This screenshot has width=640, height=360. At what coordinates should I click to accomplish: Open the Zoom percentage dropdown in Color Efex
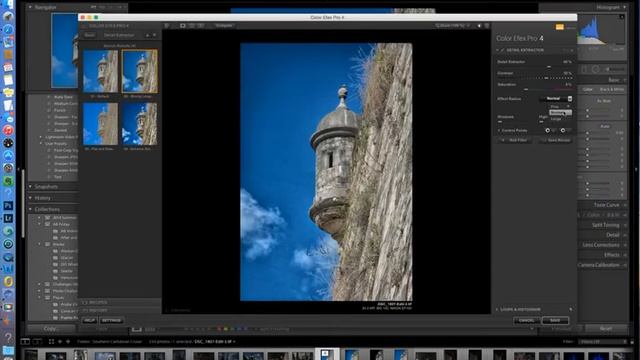click(x=452, y=26)
